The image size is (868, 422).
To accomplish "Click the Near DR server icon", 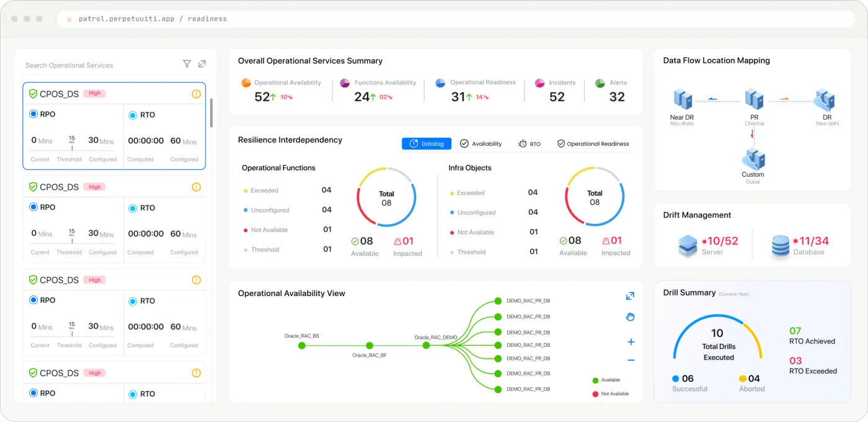I will click(x=683, y=99).
